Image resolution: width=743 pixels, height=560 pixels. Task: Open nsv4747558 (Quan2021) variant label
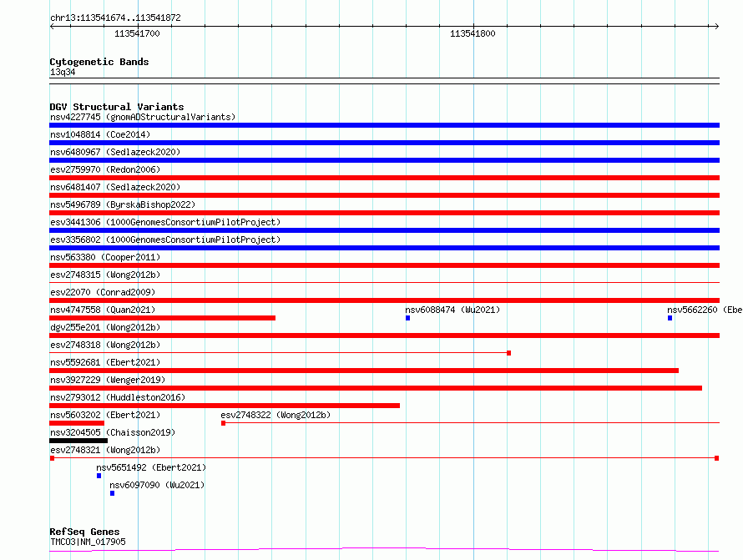103,310
